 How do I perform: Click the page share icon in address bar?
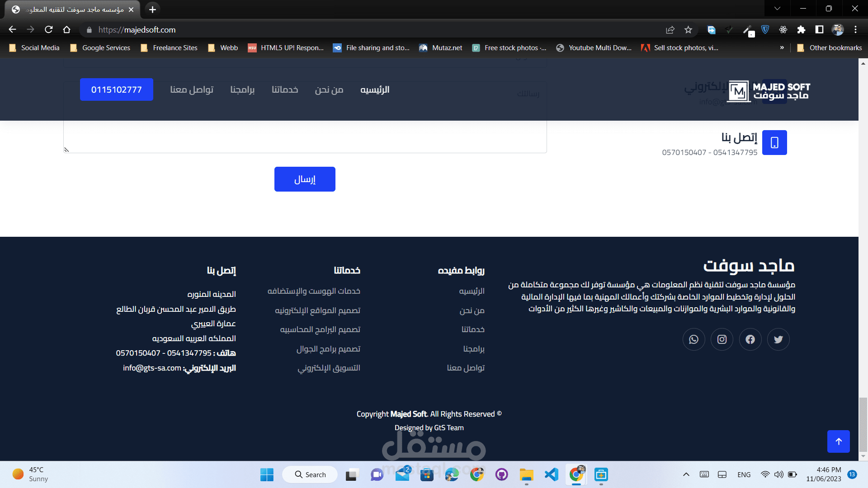[670, 30]
